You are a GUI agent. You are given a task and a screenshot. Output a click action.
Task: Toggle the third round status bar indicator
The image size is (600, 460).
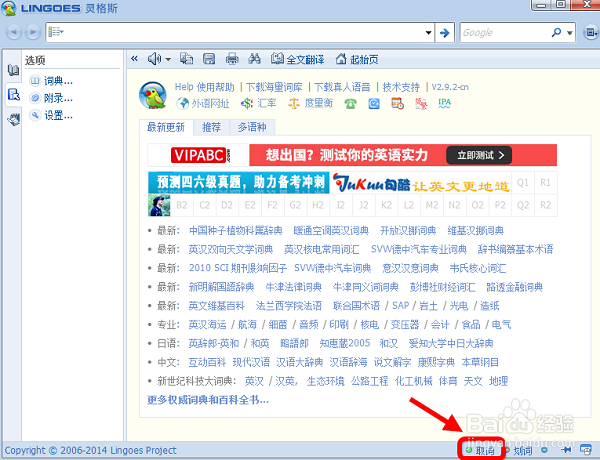544,450
